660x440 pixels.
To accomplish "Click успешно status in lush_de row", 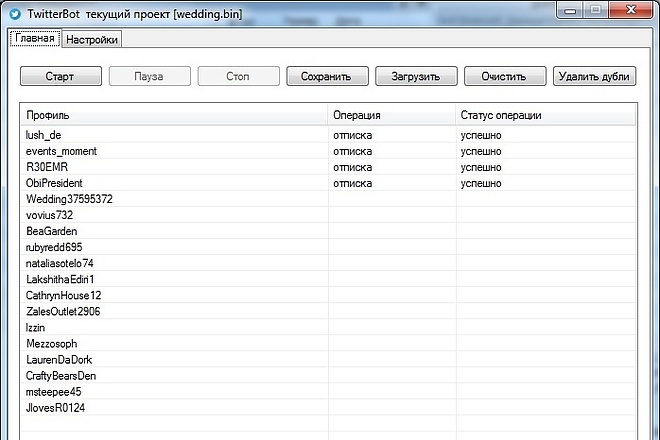I will pyautogui.click(x=481, y=136).
